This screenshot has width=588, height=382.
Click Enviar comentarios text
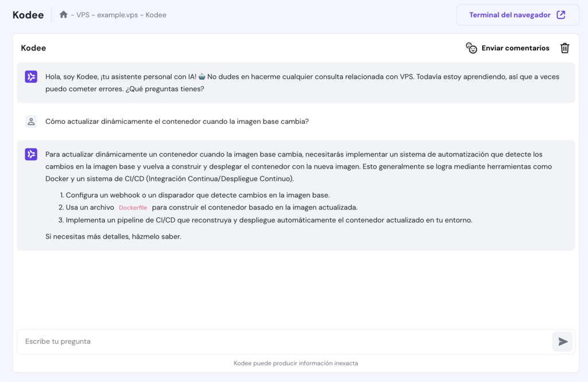point(515,48)
